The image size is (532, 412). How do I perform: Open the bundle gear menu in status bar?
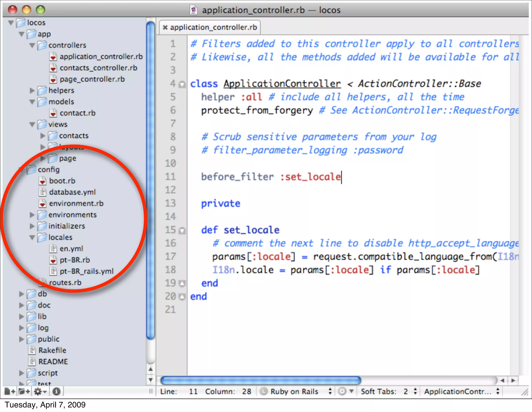click(x=345, y=391)
